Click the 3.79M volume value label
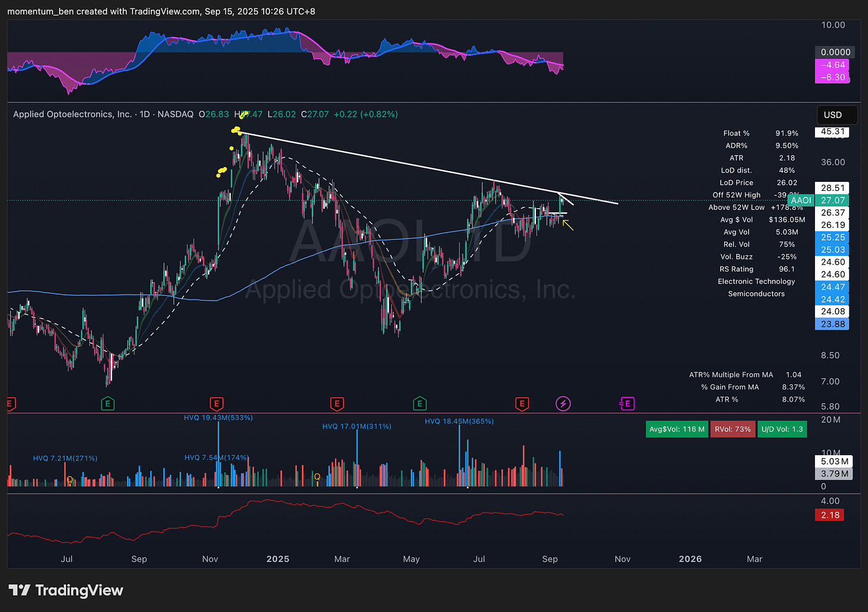The image size is (868, 612). point(834,474)
